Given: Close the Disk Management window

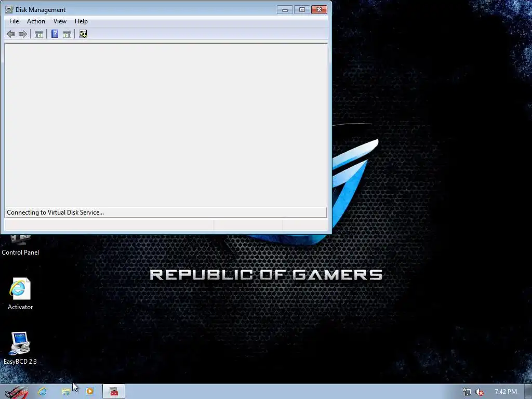Looking at the screenshot, I should pyautogui.click(x=319, y=10).
